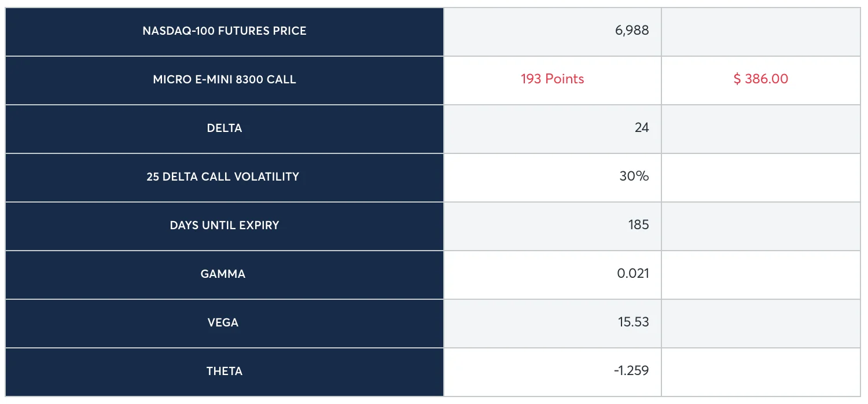
Task: Select the vega value 15.53
Action: click(633, 322)
